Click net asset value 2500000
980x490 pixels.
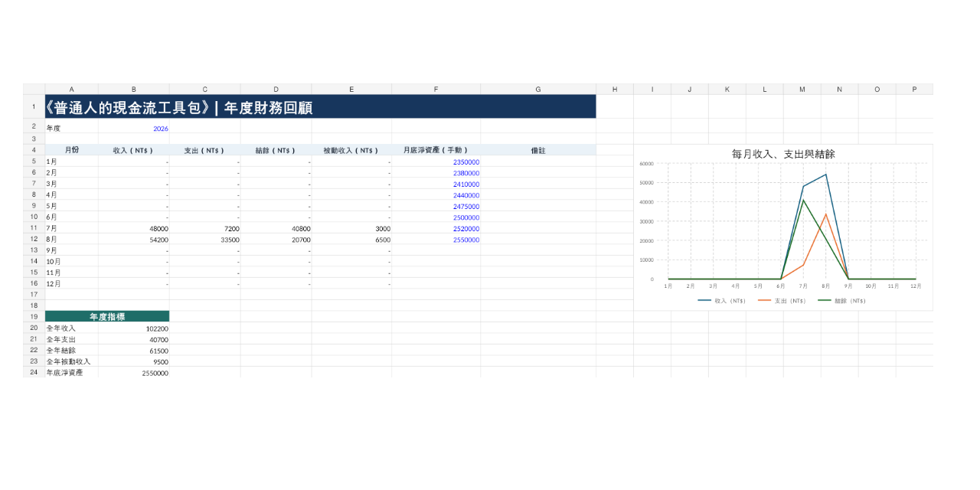click(x=436, y=217)
